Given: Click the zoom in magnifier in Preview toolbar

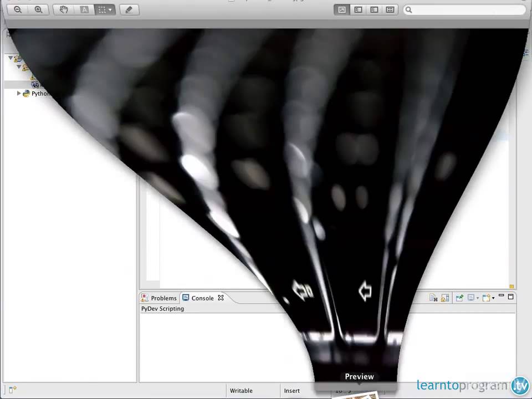Looking at the screenshot, I should pyautogui.click(x=38, y=9).
